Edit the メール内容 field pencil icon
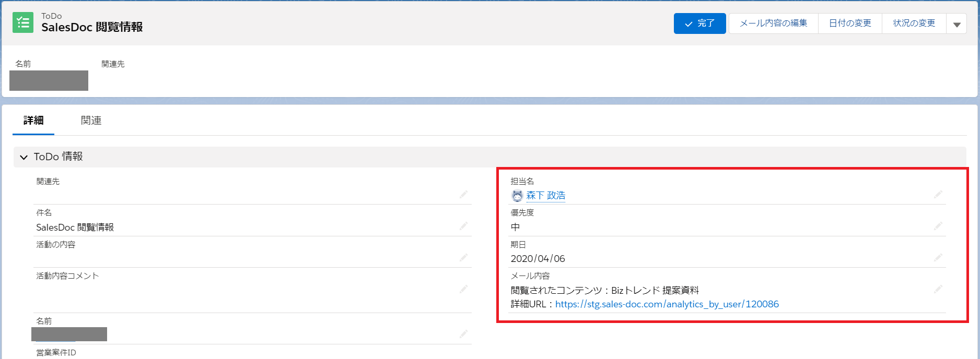The image size is (980, 359). pyautogui.click(x=938, y=289)
